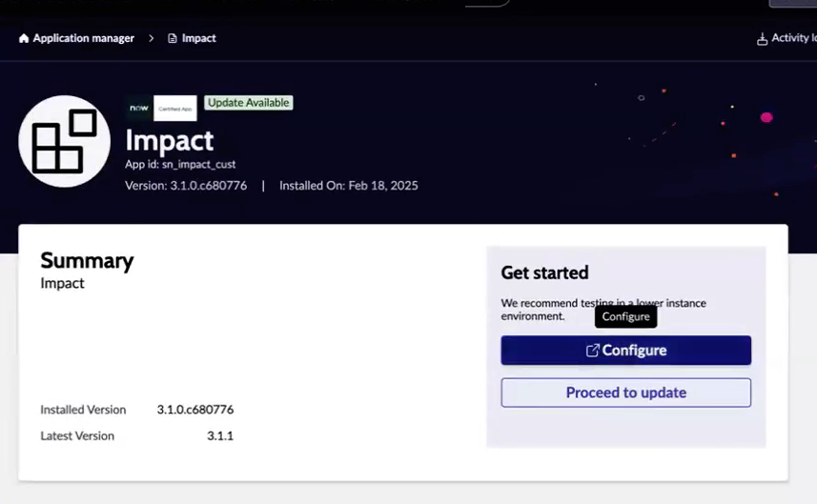
Task: Select the Impact breadcrumb item
Action: pos(198,38)
